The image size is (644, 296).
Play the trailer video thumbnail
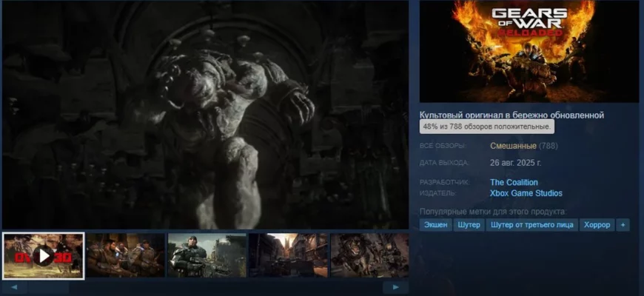(x=44, y=256)
